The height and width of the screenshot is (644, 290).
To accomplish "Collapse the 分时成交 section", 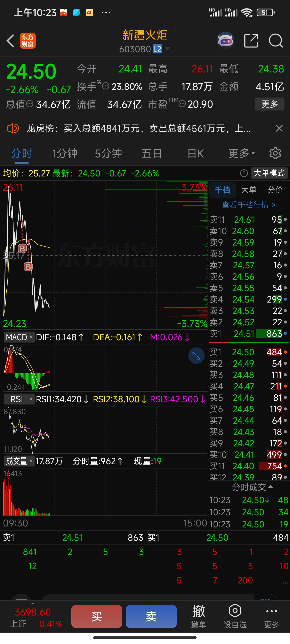I will tap(252, 487).
